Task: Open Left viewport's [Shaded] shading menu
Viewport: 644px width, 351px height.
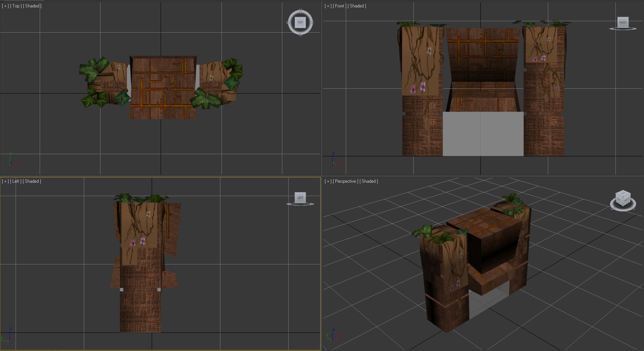Action: [32, 181]
